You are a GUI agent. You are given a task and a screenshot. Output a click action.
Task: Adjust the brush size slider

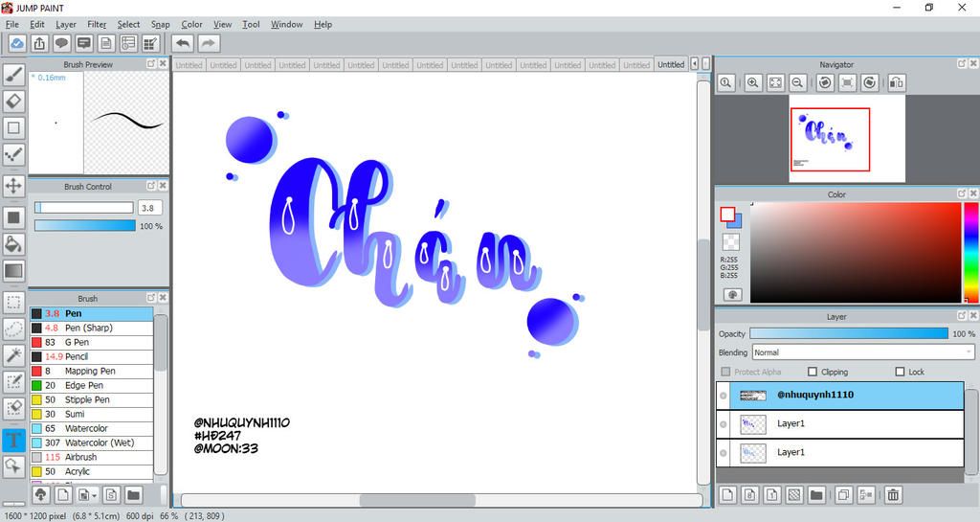point(84,208)
